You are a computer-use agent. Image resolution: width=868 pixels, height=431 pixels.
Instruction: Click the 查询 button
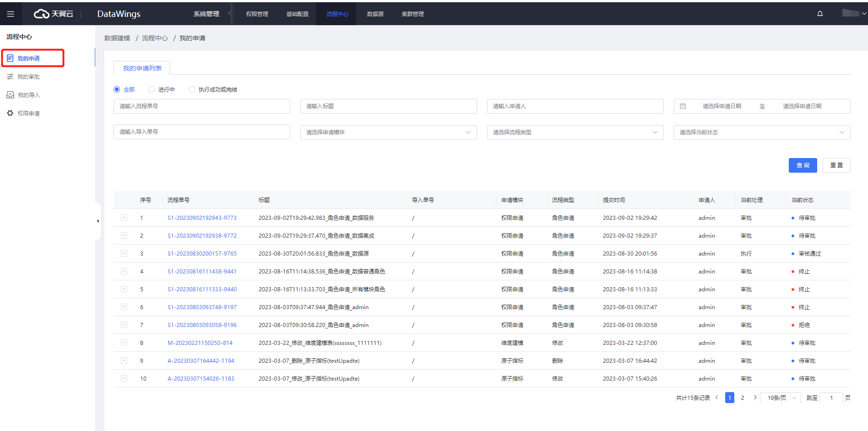[803, 165]
